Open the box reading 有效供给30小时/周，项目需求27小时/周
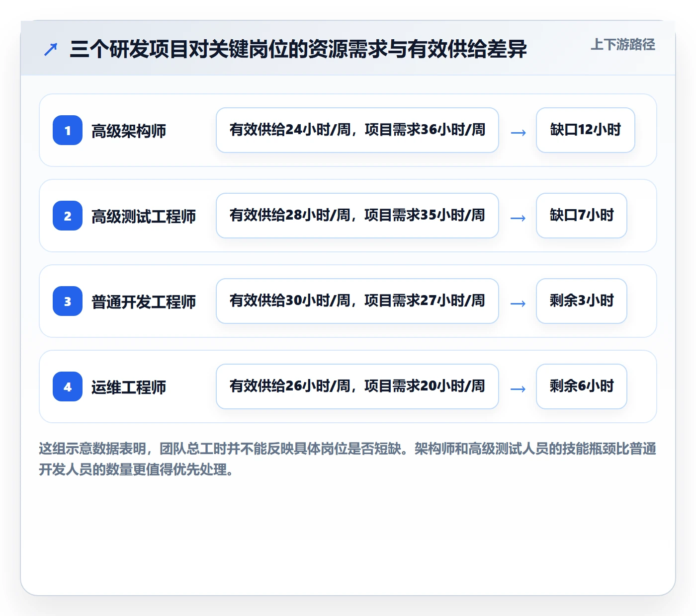696x616 pixels. coord(357,301)
